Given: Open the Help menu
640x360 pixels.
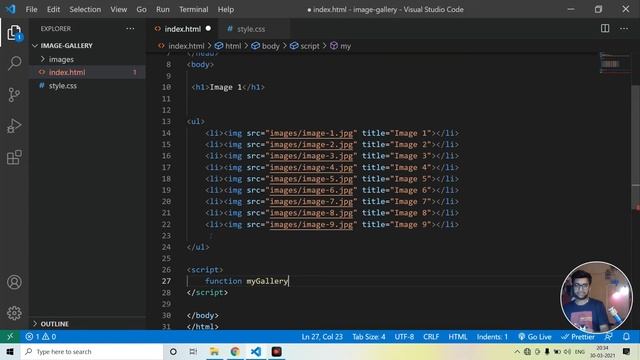Looking at the screenshot, I should coord(226,9).
